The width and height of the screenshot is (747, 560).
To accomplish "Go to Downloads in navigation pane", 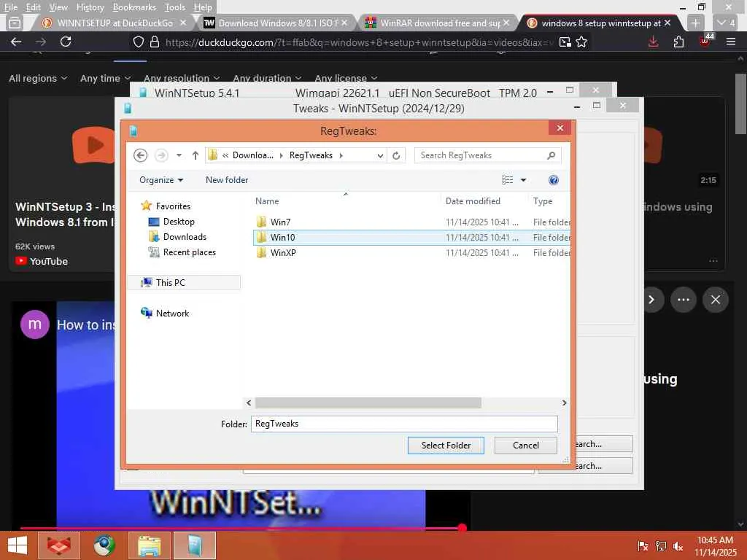I will click(x=177, y=237).
